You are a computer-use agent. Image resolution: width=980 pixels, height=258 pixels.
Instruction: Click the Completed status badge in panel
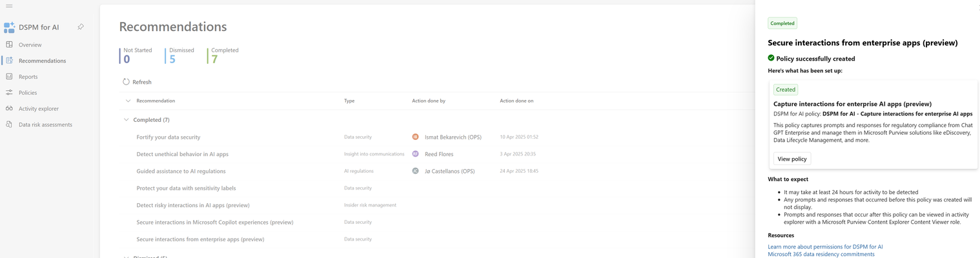pos(782,23)
